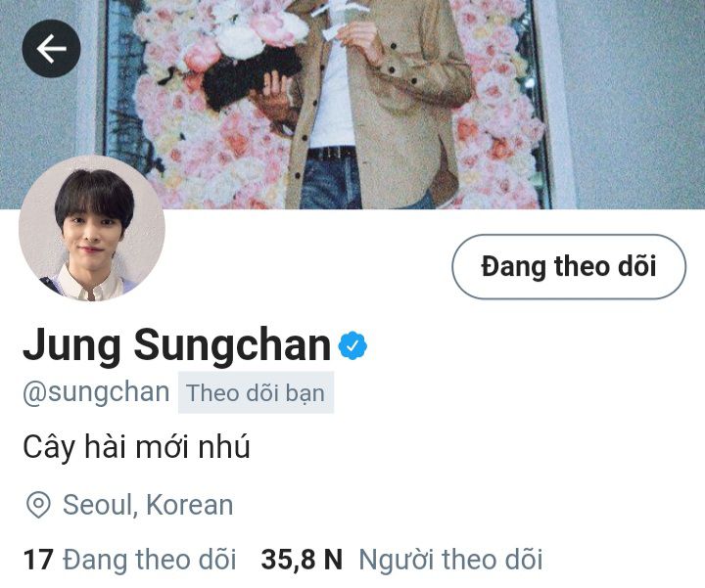The width and height of the screenshot is (705, 588).
Task: Click the Theo dõi bạn label
Action: [x=256, y=392]
